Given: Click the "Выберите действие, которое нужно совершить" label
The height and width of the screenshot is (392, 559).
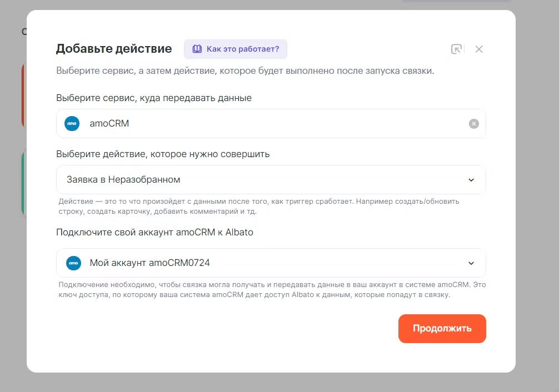Looking at the screenshot, I should pyautogui.click(x=163, y=154).
